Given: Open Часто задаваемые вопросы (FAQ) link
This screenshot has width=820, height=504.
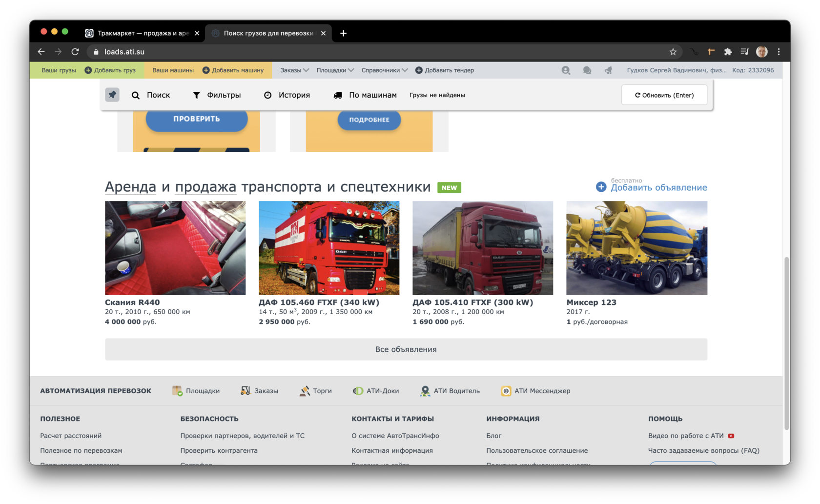Looking at the screenshot, I should click(x=704, y=450).
